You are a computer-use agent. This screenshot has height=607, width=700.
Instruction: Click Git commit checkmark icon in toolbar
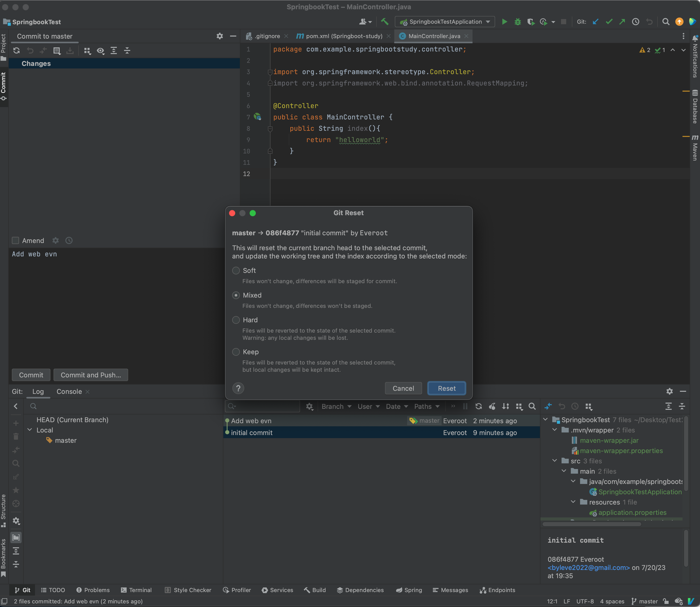609,22
